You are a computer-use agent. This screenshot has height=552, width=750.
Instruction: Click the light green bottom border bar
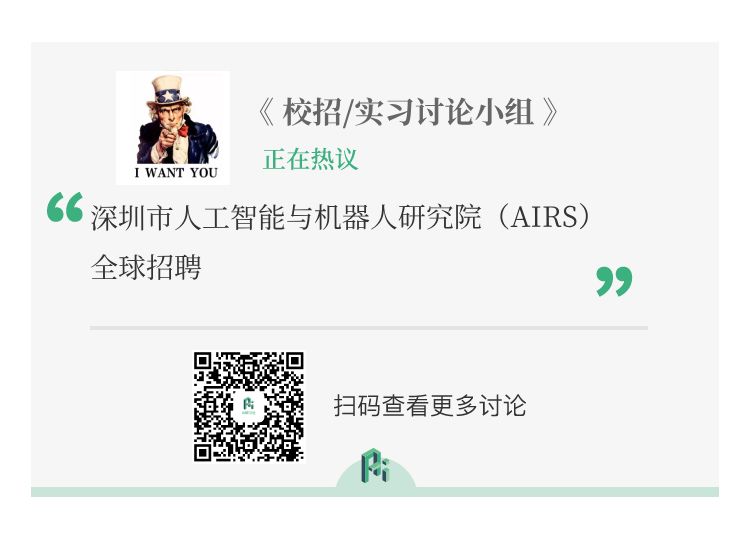click(x=375, y=492)
